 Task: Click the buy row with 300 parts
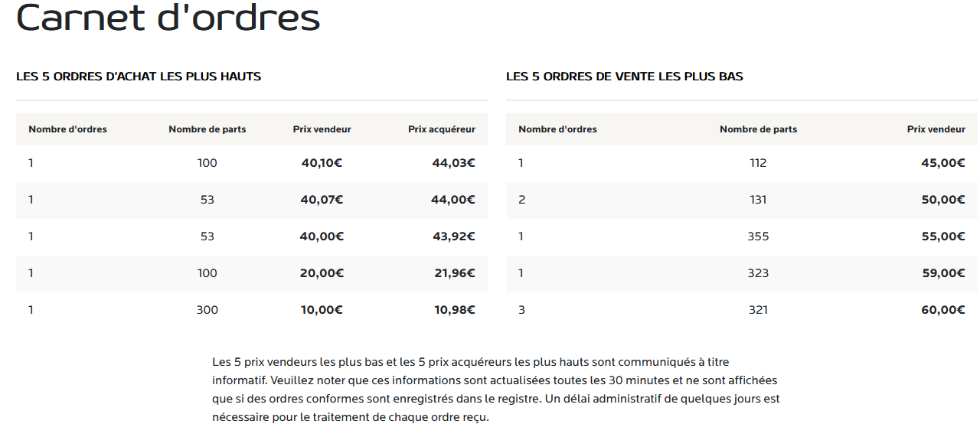click(x=252, y=310)
